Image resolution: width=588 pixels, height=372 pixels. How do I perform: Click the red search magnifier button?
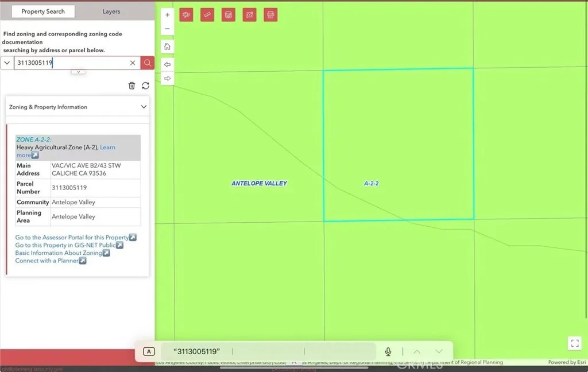(148, 63)
